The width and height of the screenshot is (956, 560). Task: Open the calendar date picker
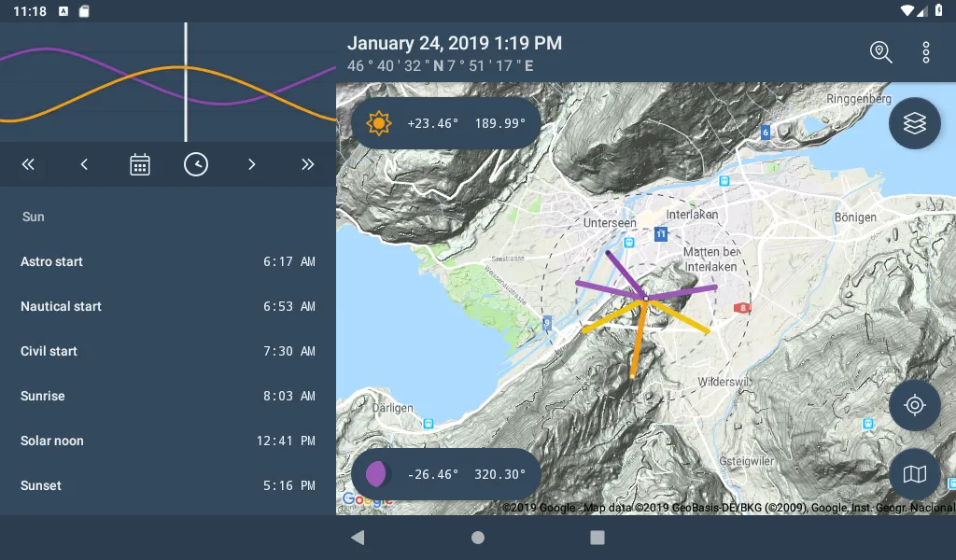point(140,165)
